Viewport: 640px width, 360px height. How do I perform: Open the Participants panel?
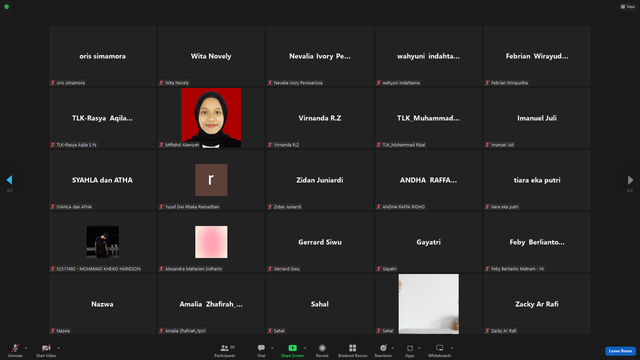point(225,350)
